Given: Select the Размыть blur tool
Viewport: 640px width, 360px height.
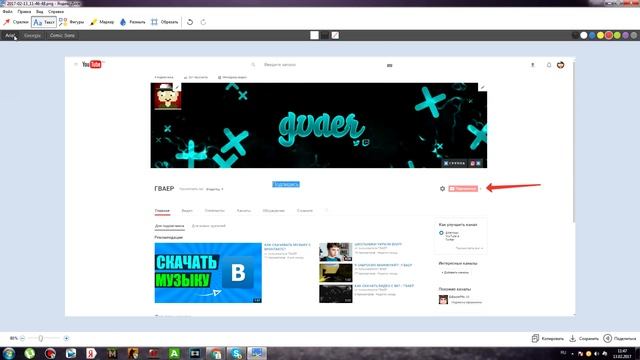Looking at the screenshot, I should click(133, 22).
